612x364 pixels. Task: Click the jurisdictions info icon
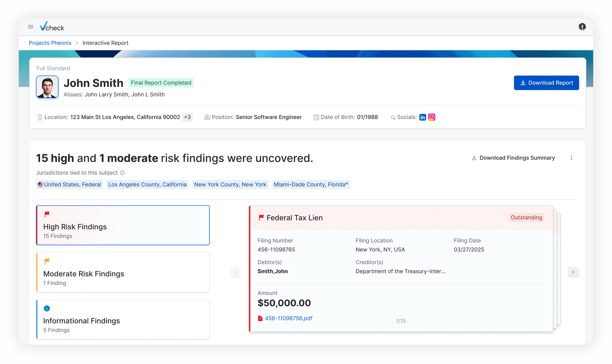122,173
